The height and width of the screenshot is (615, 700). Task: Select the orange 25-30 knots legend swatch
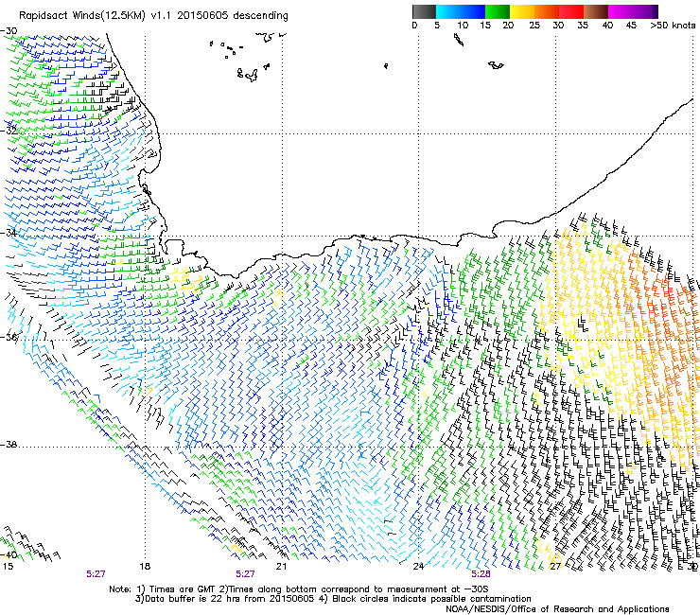547,11
